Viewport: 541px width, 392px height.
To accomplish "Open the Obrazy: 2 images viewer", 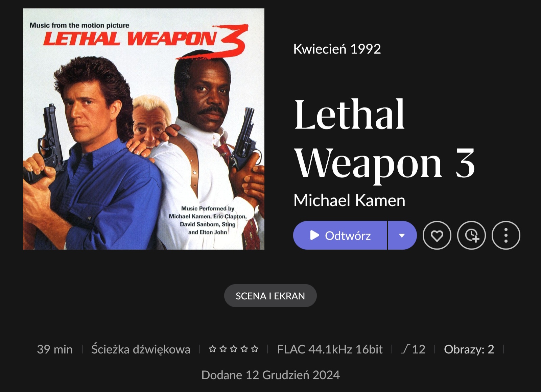I will (469, 349).
